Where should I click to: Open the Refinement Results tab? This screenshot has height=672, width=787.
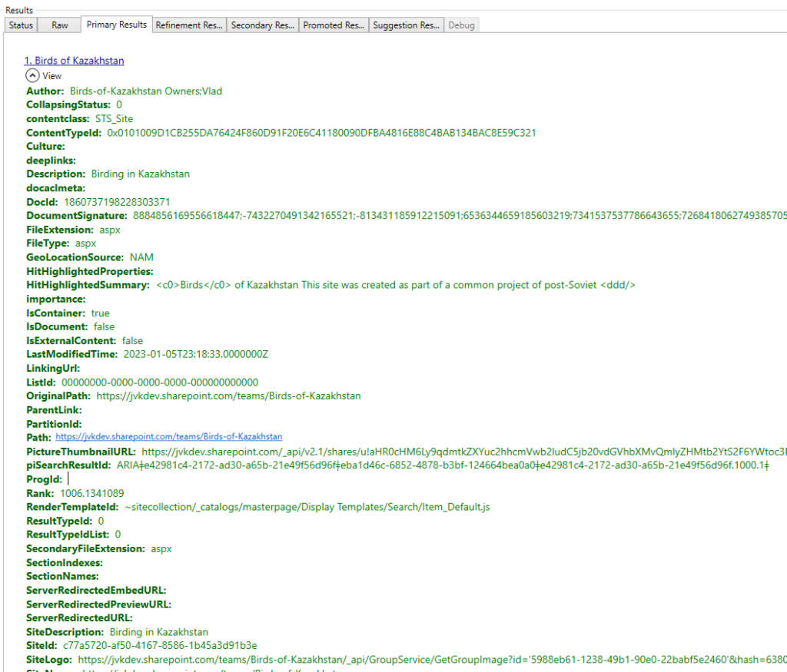189,25
